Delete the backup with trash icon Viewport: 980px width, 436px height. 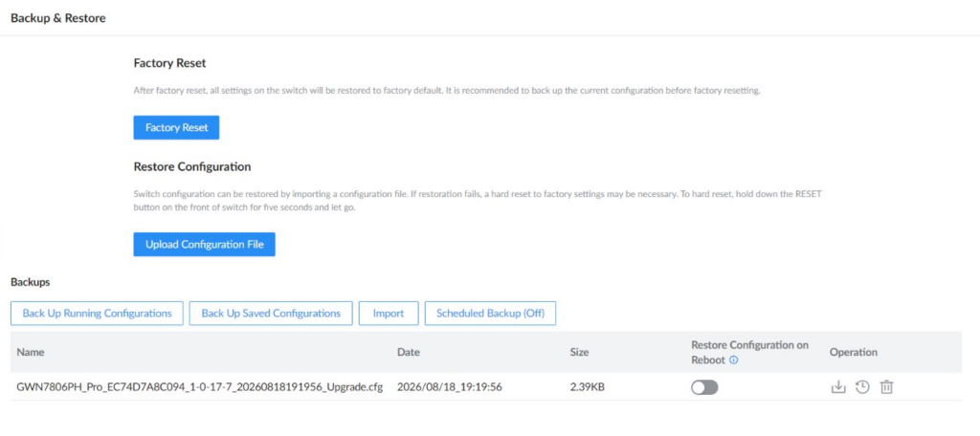886,387
